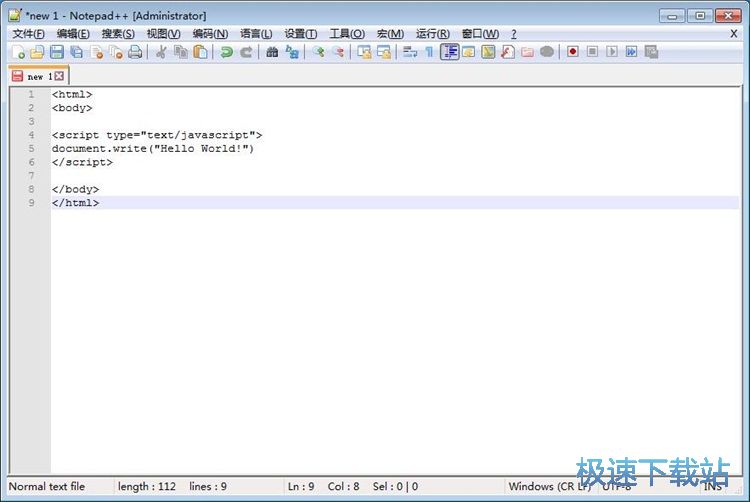Click the Playback macro icon
750x502 pixels.
(612, 52)
